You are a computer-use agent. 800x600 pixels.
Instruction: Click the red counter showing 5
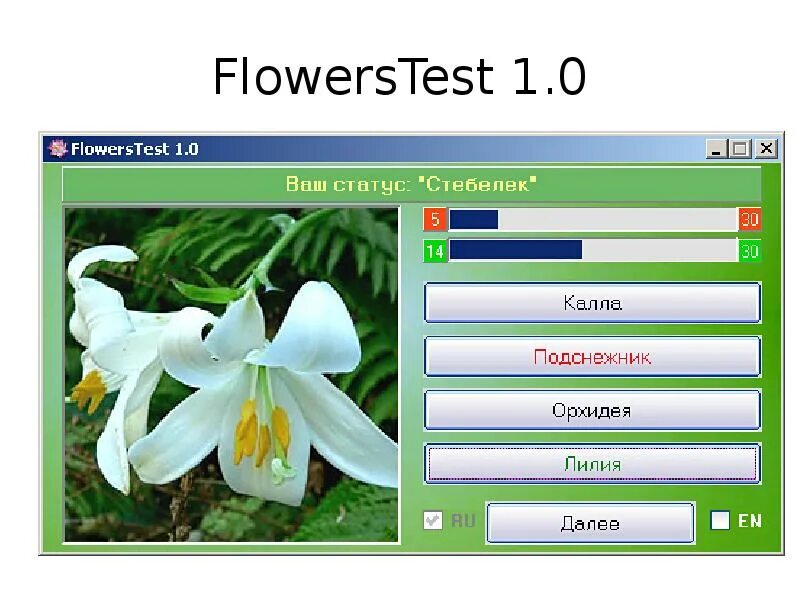click(435, 219)
